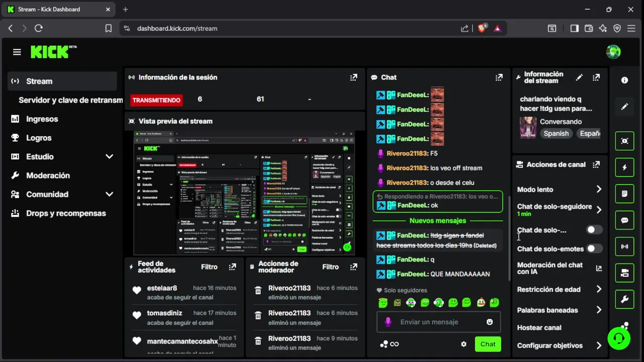Image resolution: width=644 pixels, height=362 pixels.
Task: Expand Restricción de edad settings
Action: pos(599,289)
